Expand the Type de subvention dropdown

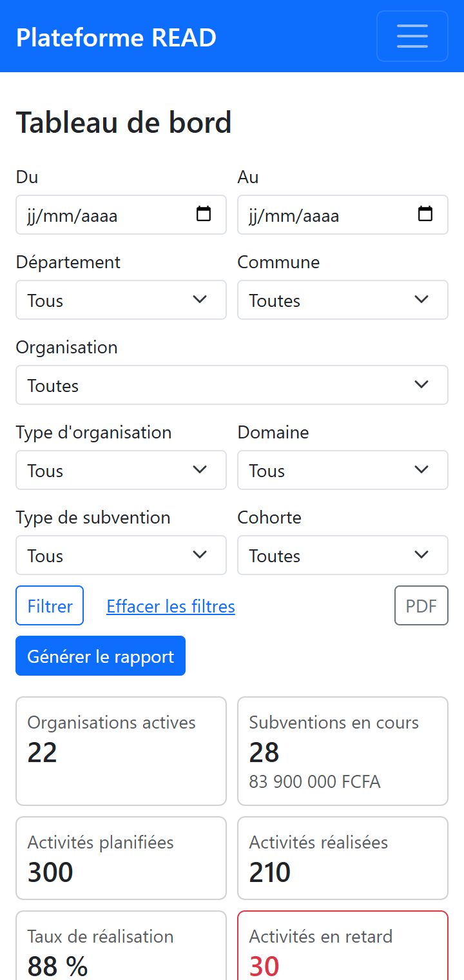coord(121,555)
